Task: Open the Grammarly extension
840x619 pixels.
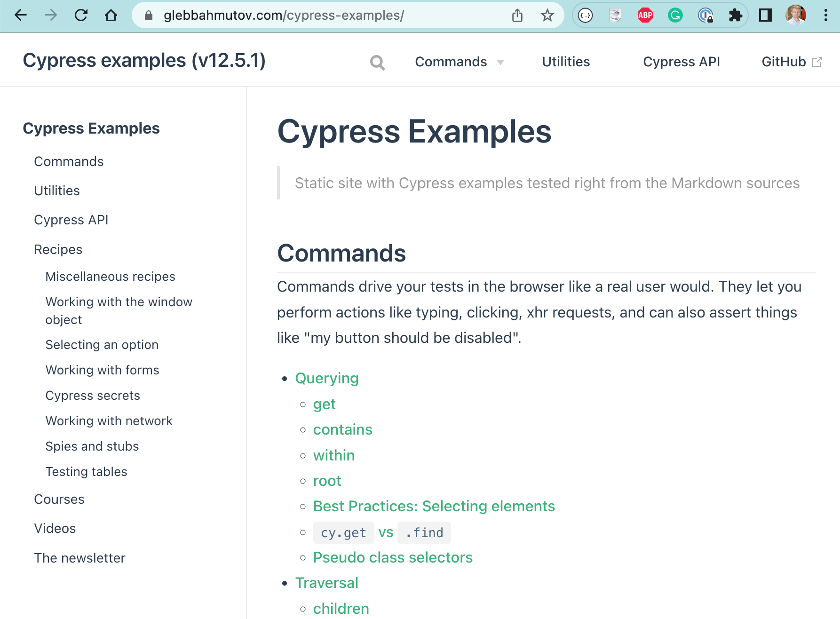Action: point(675,15)
